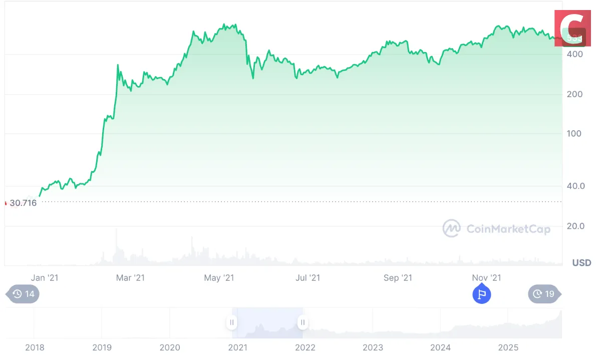Click the clock marker labeled 19

point(544,294)
